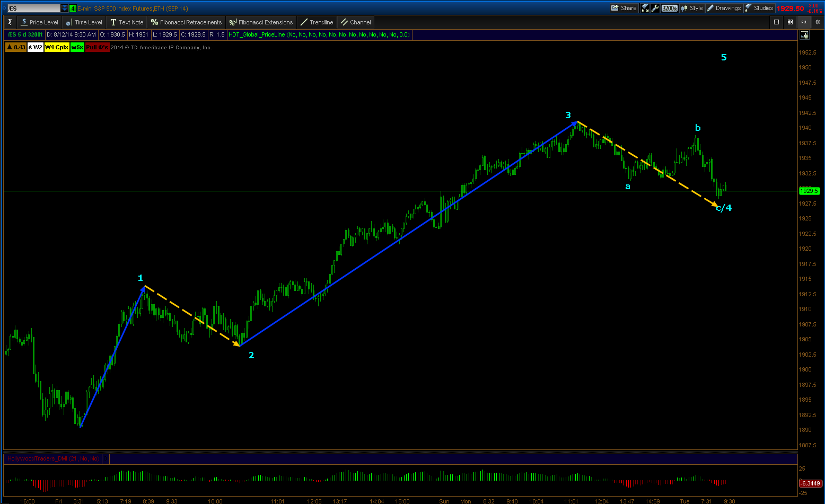Click the H: 1931 high value
Viewport: 825px width, 504px height.
pos(139,34)
